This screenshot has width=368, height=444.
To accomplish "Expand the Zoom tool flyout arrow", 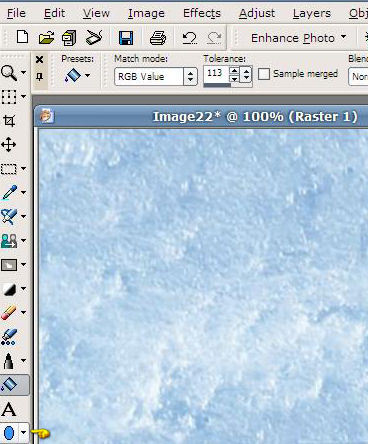I will click(x=23, y=72).
